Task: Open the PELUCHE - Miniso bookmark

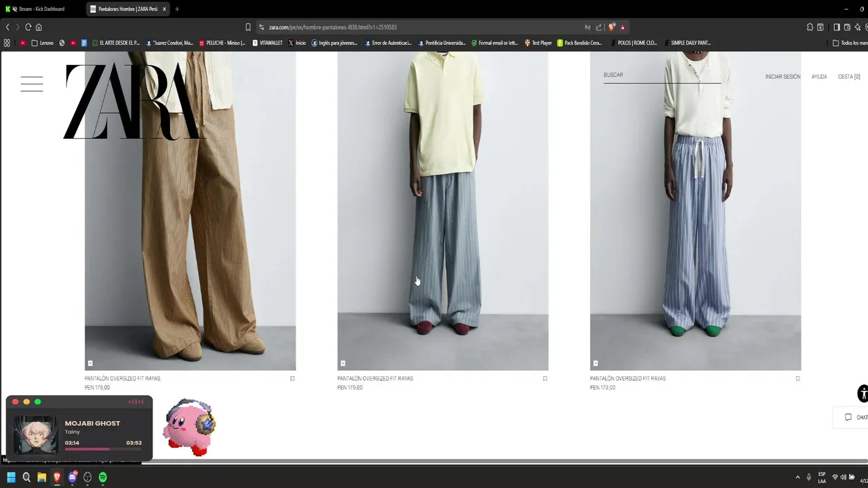Action: [222, 43]
